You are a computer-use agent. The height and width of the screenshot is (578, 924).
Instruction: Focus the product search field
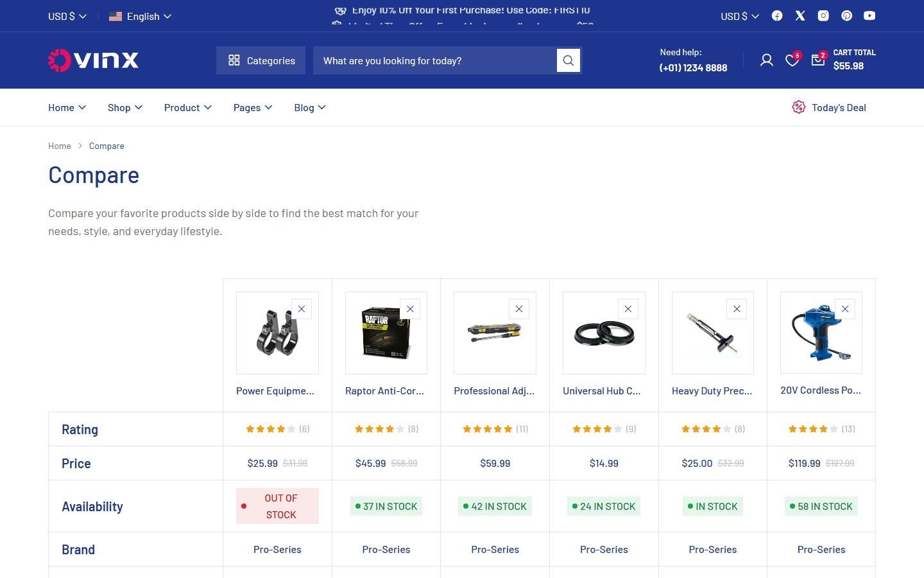tap(435, 60)
